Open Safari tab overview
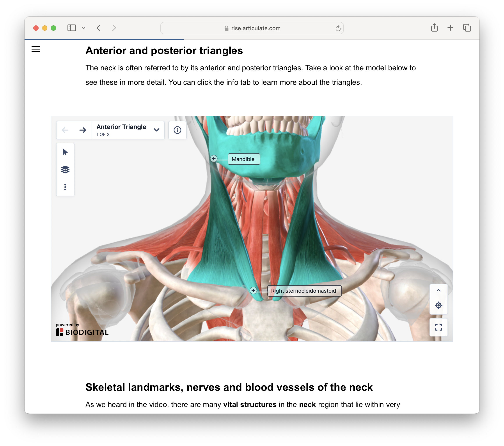 click(x=467, y=28)
